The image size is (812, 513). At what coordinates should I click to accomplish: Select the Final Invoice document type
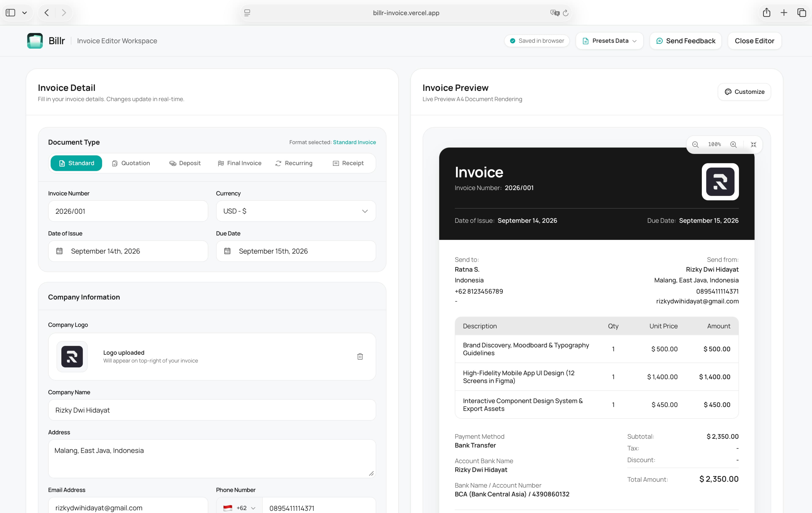[x=240, y=163]
